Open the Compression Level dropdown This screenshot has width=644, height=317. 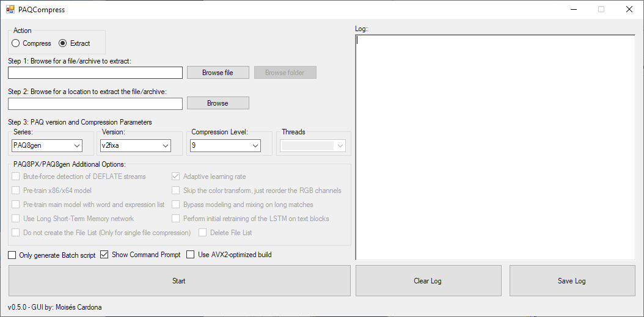225,145
